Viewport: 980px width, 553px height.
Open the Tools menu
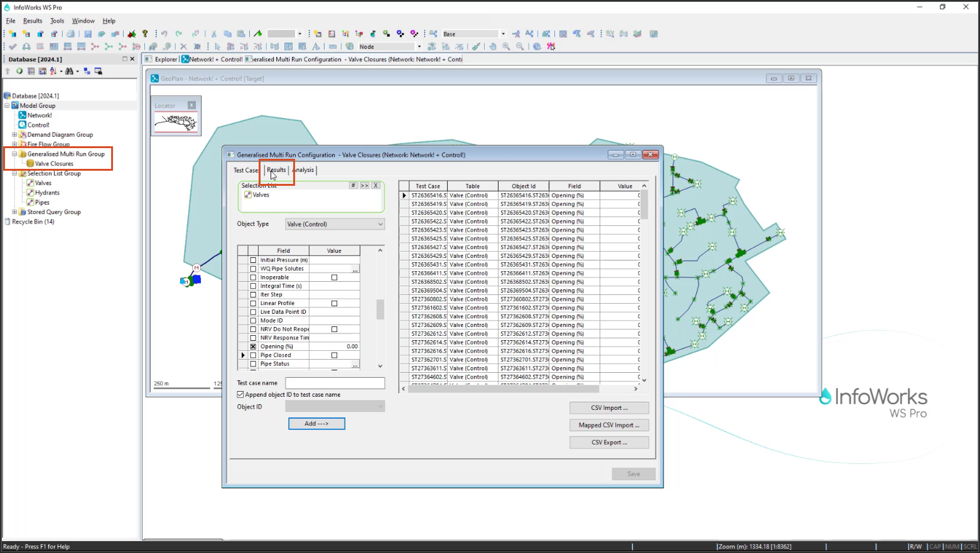pyautogui.click(x=57, y=21)
